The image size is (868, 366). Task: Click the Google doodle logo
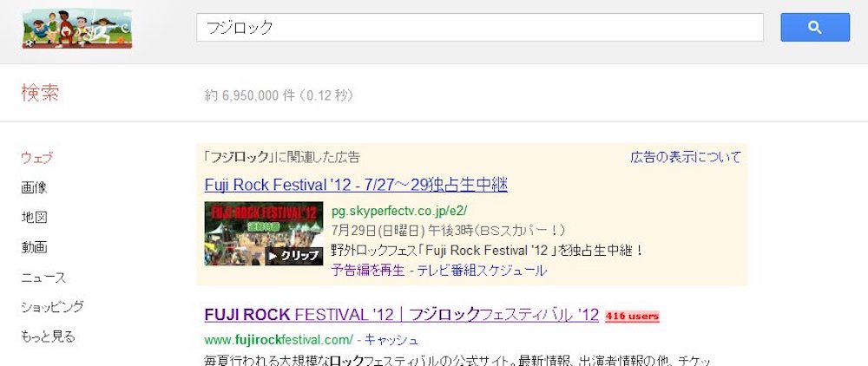[x=77, y=29]
